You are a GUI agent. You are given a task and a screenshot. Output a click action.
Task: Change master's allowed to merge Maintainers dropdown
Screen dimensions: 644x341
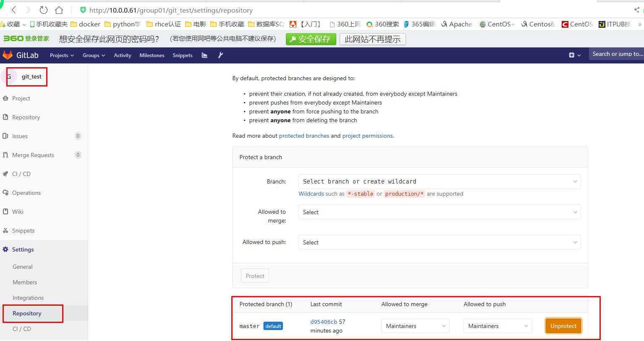[x=415, y=326]
